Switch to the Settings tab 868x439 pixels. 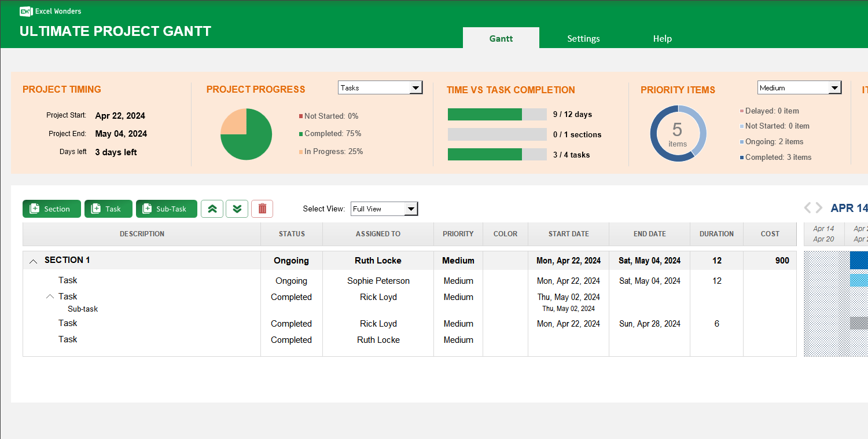point(583,38)
